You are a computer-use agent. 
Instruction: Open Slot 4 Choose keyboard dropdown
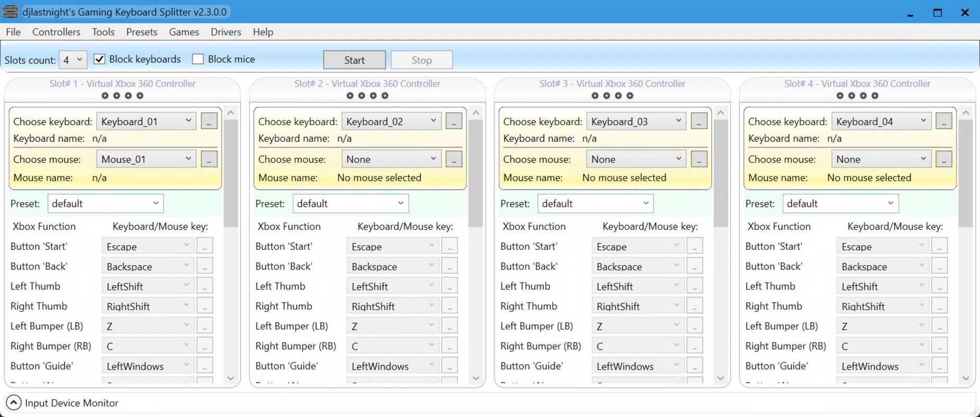(x=881, y=121)
